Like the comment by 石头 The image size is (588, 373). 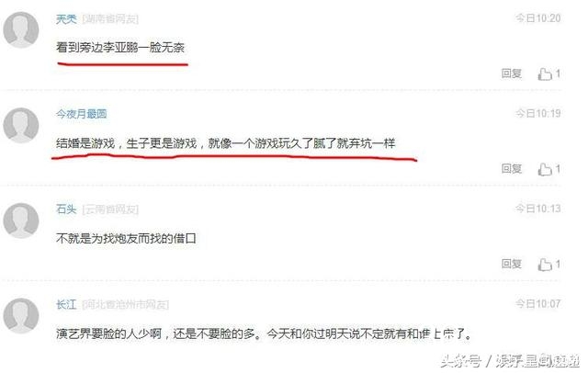549,265
